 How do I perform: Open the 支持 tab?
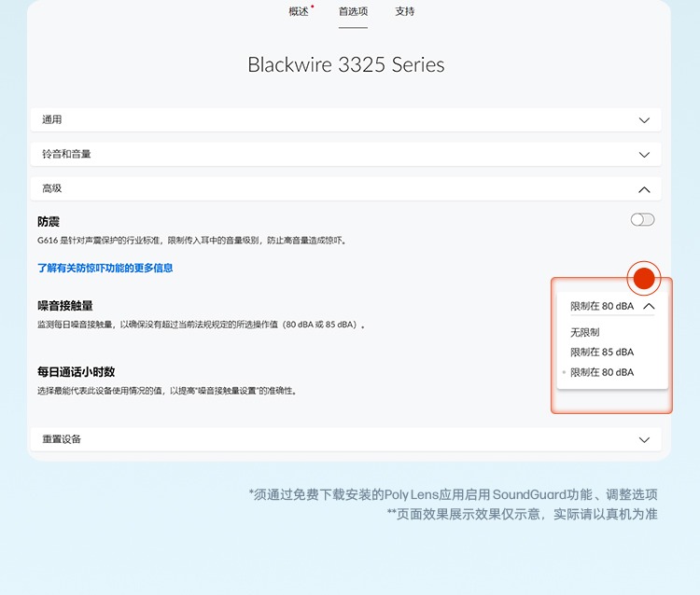tap(404, 11)
